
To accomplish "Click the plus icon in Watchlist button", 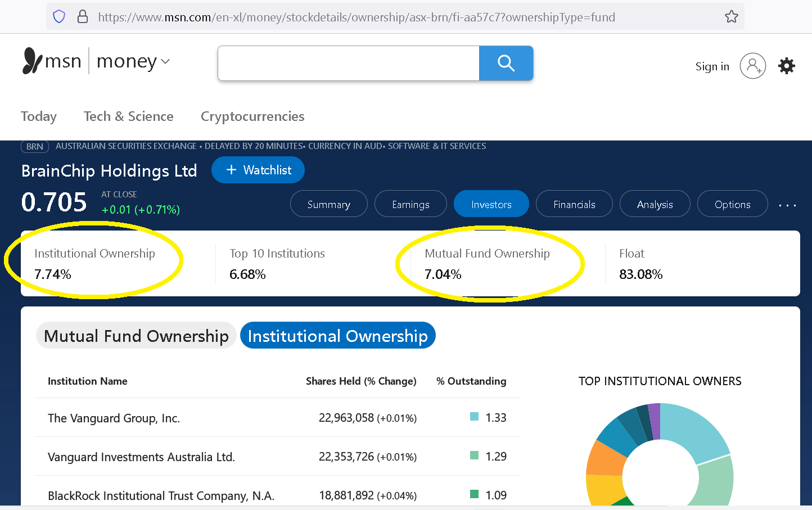I will [231, 170].
